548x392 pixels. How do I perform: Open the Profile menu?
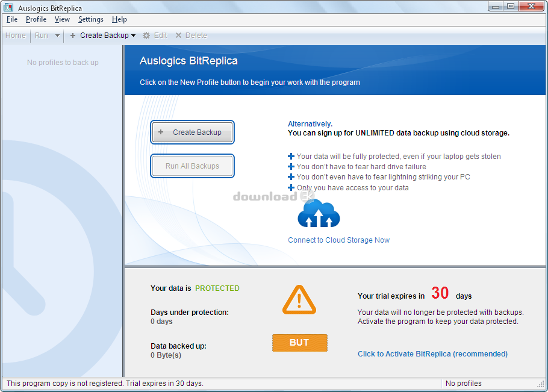(x=36, y=19)
